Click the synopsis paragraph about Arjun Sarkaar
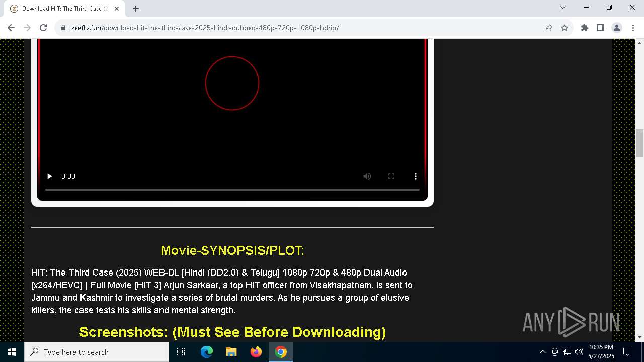The height and width of the screenshot is (362, 644). tap(222, 291)
